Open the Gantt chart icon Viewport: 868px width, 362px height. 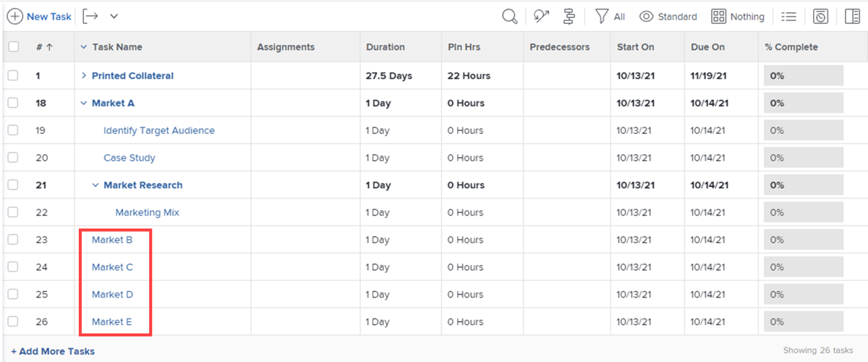(569, 17)
